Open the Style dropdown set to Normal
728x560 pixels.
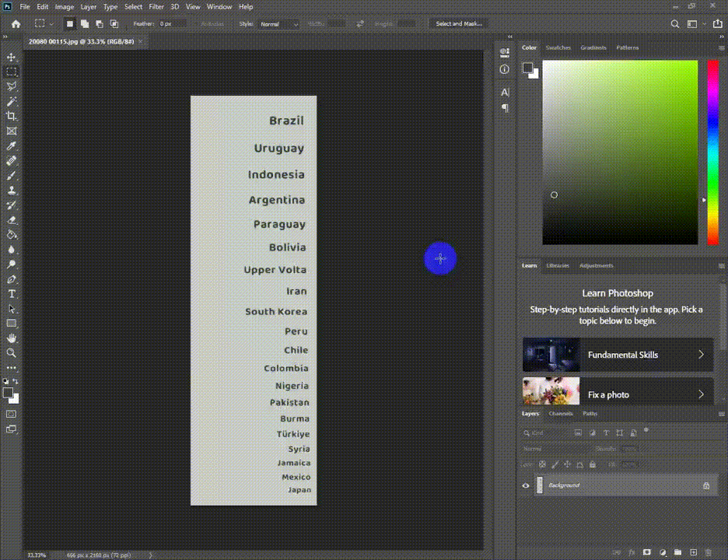(278, 24)
